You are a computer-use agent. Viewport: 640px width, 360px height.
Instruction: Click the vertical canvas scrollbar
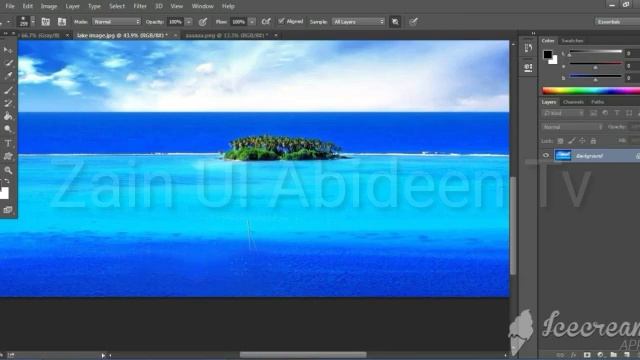513,225
